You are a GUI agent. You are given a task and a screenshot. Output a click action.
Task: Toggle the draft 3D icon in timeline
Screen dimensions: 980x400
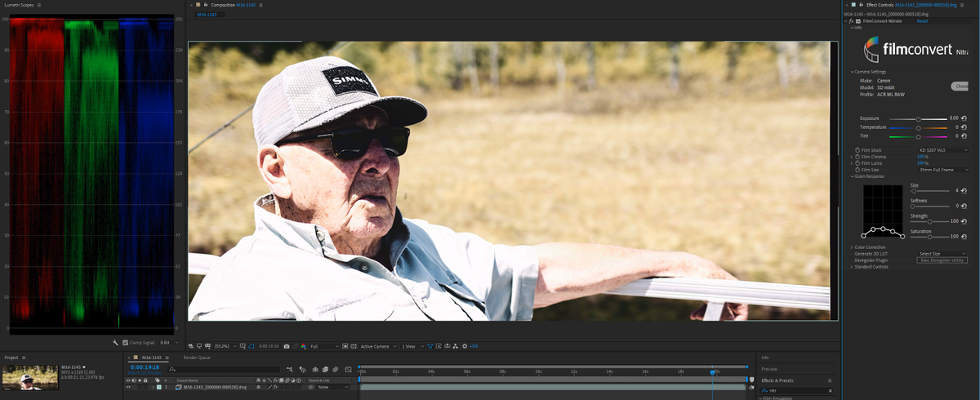(302, 370)
